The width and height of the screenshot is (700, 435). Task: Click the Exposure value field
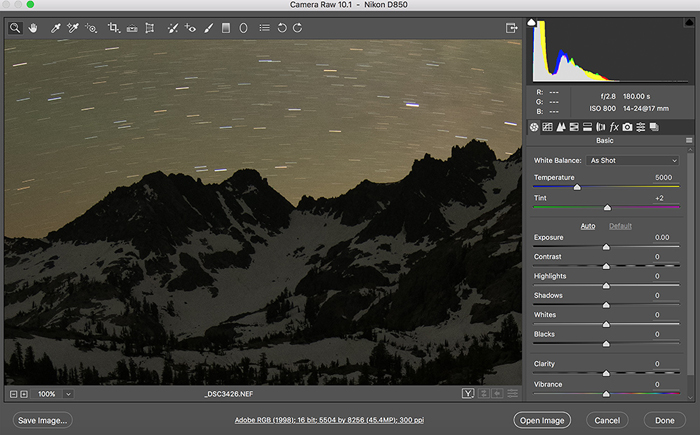pos(661,237)
